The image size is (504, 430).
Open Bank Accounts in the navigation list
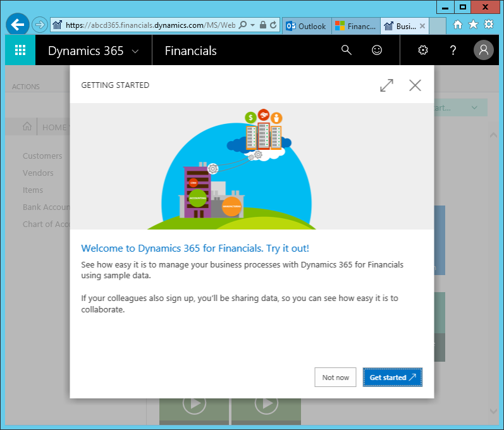point(46,207)
